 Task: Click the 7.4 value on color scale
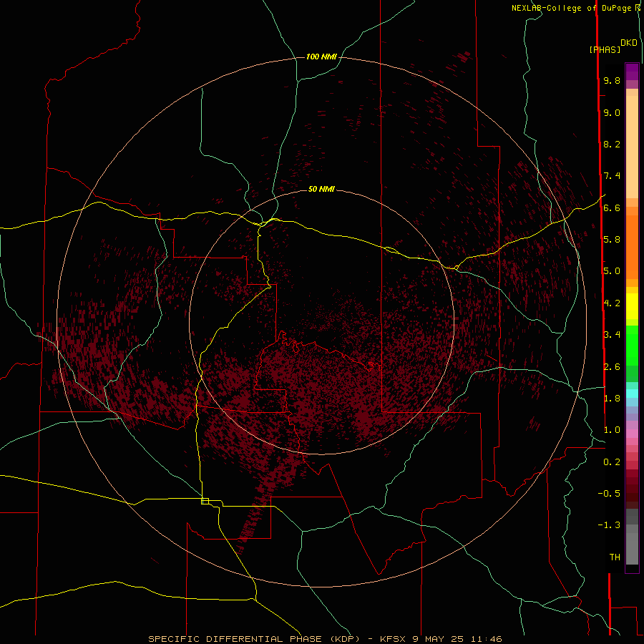tap(612, 176)
